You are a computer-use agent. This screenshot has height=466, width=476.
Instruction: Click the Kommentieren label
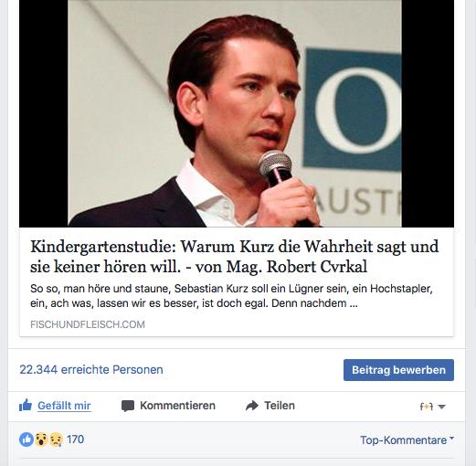tap(177, 406)
